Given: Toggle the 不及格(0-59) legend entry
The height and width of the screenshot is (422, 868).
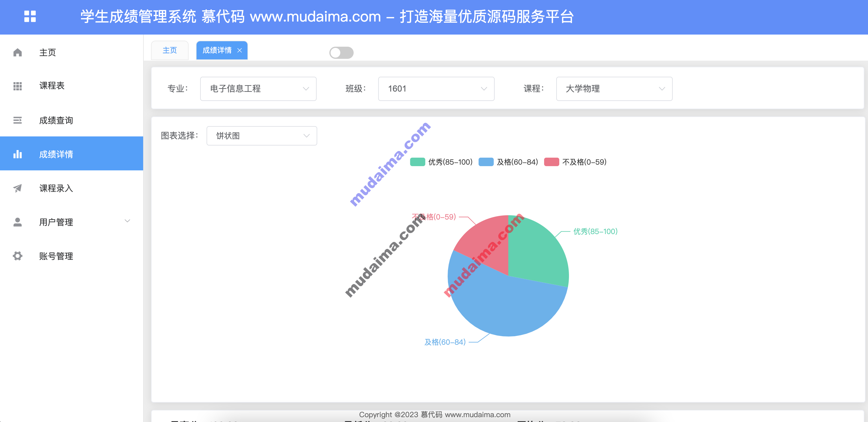Looking at the screenshot, I should 575,162.
